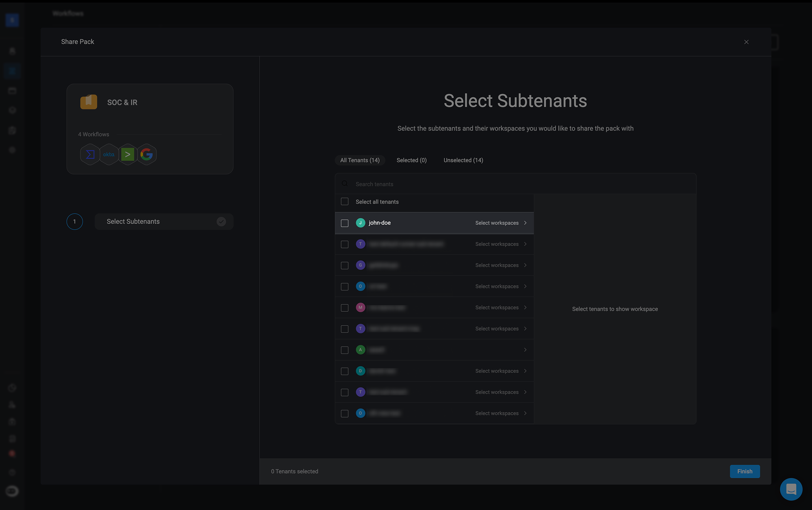Check the Select all tenants checkbox
Viewport: 812px width, 510px height.
click(344, 202)
